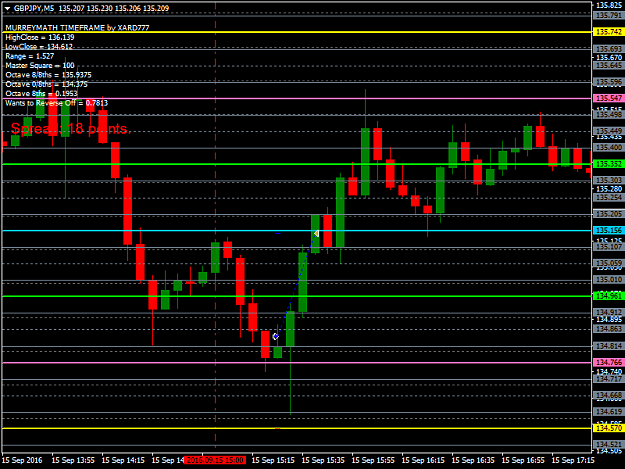Click the 15 Sep 15:15 time label
This screenshot has width=625, height=469.
pyautogui.click(x=273, y=460)
